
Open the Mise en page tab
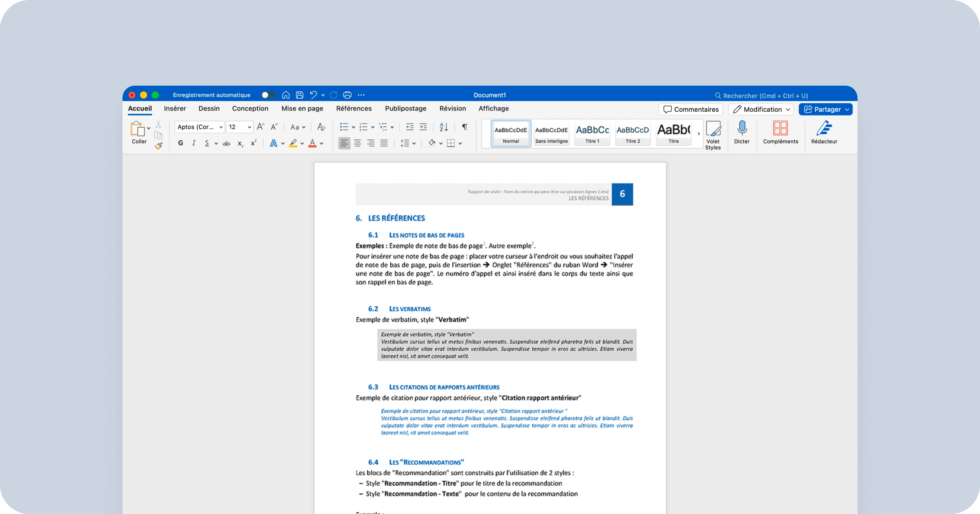click(302, 109)
